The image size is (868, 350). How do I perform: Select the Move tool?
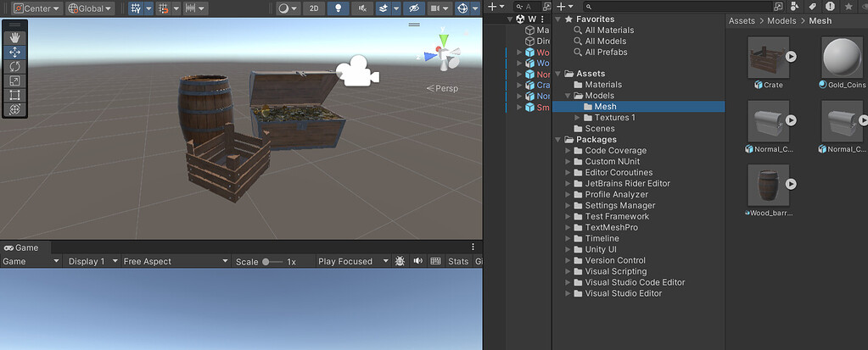tap(15, 53)
